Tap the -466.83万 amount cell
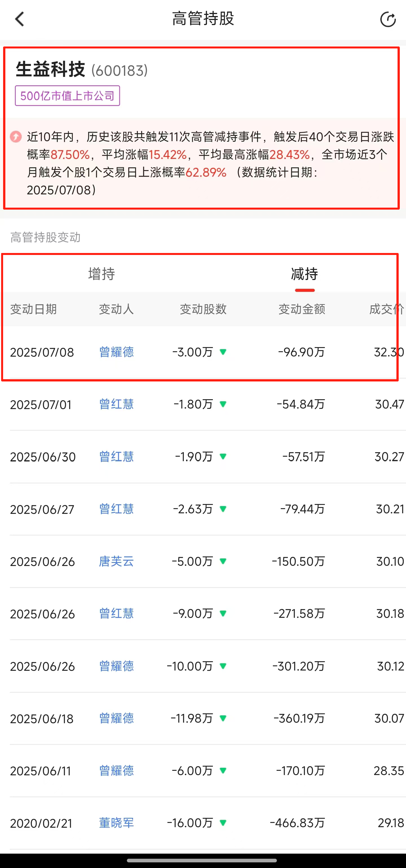This screenshot has height=868, width=406. (x=297, y=823)
